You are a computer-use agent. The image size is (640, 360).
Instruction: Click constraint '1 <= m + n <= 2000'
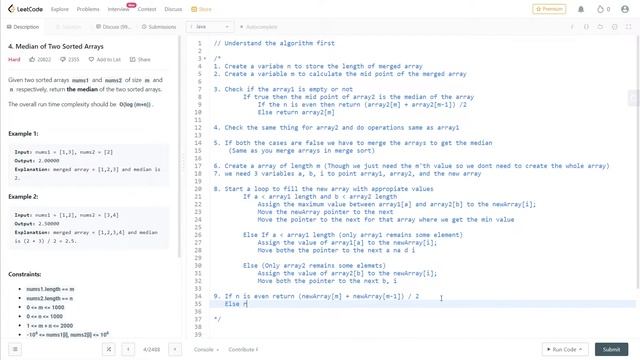pyautogui.click(x=50, y=326)
